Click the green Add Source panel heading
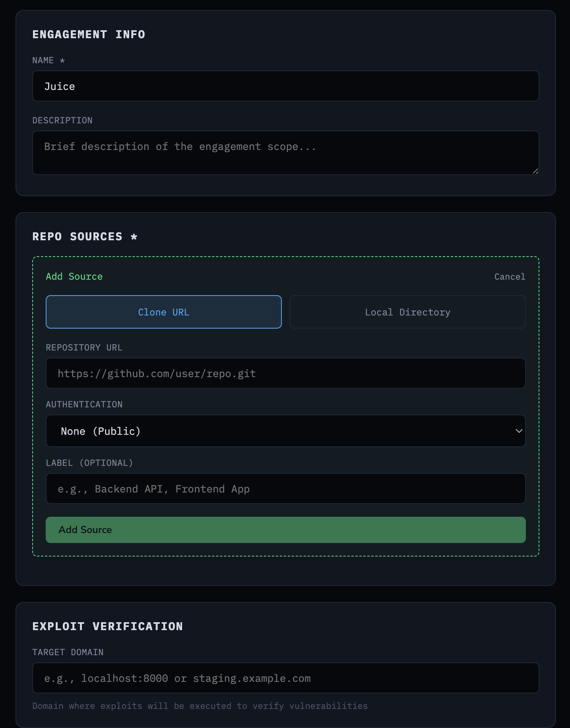The image size is (570, 728). pos(74,276)
